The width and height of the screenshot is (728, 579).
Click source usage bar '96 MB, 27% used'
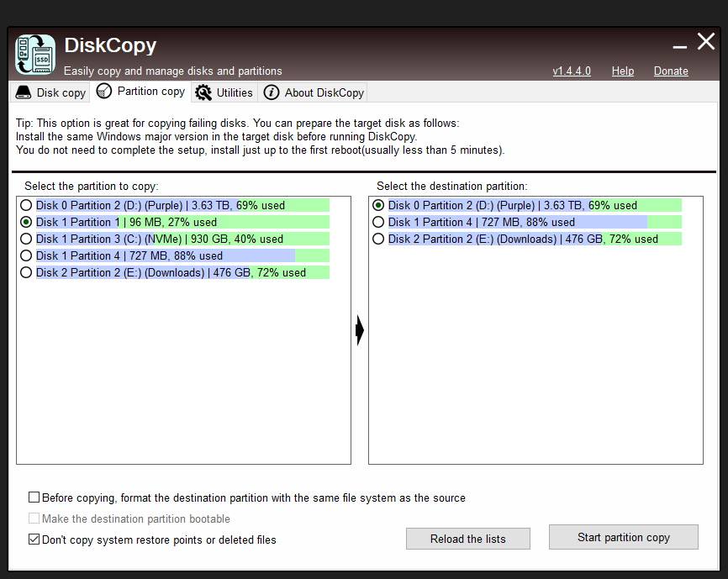click(x=182, y=222)
